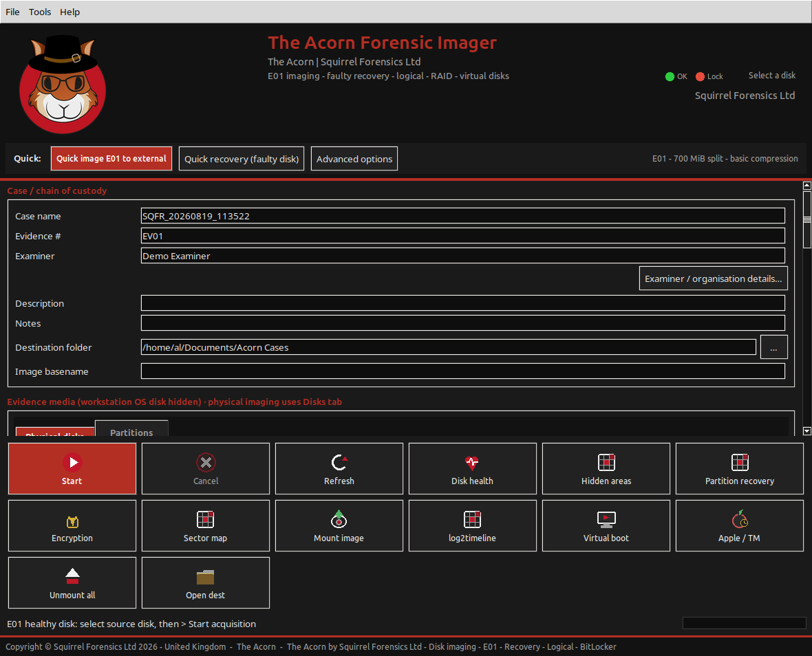812x656 pixels.
Task: Show the Sector map
Action: coord(206,525)
